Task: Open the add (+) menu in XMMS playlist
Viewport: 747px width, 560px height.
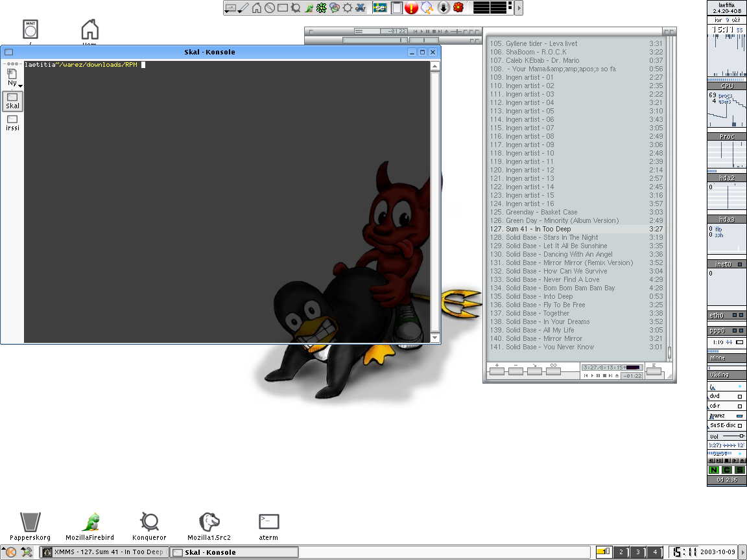Action: [497, 371]
